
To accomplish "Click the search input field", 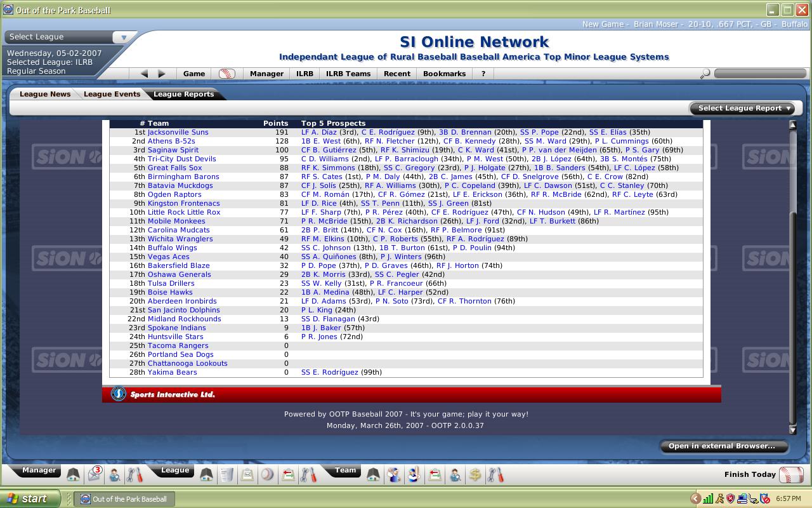I will pyautogui.click(x=760, y=74).
